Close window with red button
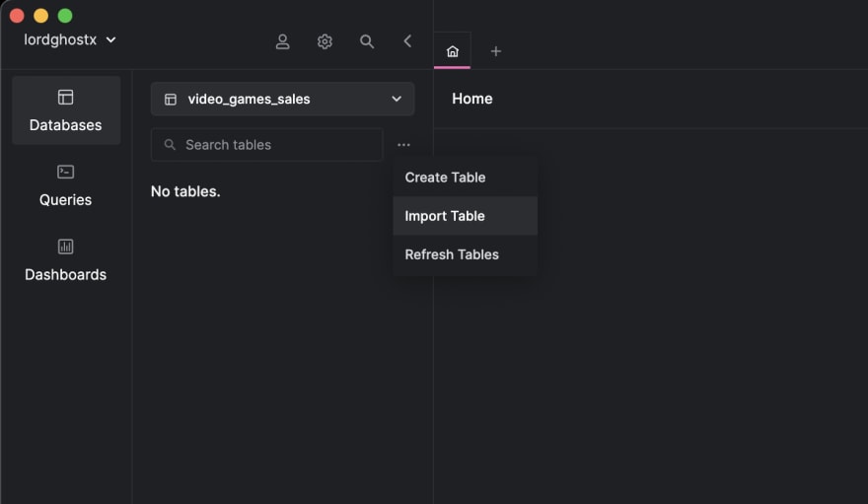 click(17, 16)
